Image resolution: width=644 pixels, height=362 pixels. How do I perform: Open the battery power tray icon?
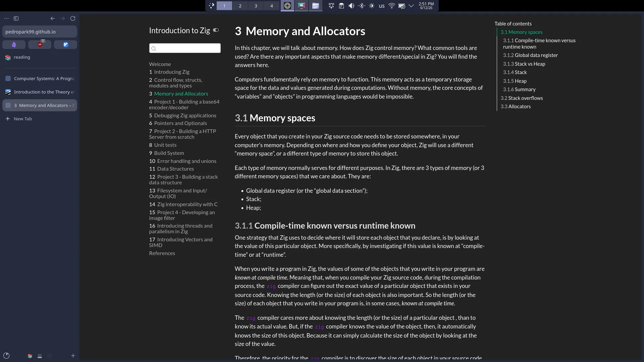[401, 6]
